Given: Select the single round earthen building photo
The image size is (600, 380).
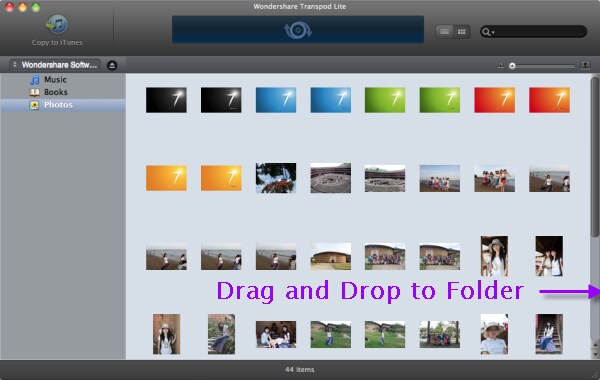Looking at the screenshot, I should pyautogui.click(x=331, y=256).
